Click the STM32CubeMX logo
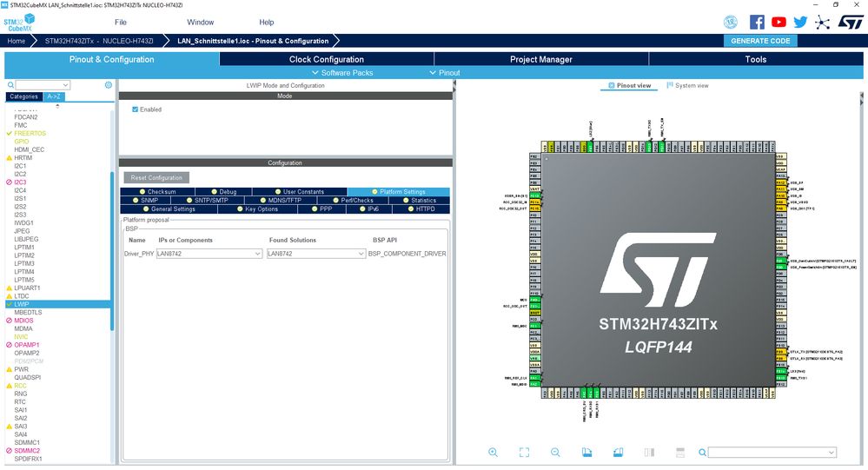The height and width of the screenshot is (470, 868). (19, 23)
